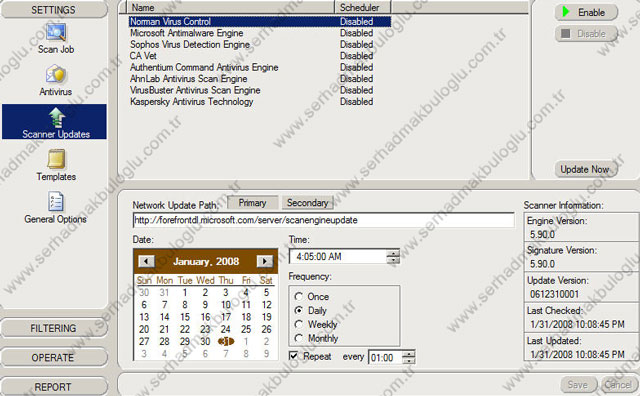Expand the REPORT section
The image size is (640, 396).
click(54, 387)
